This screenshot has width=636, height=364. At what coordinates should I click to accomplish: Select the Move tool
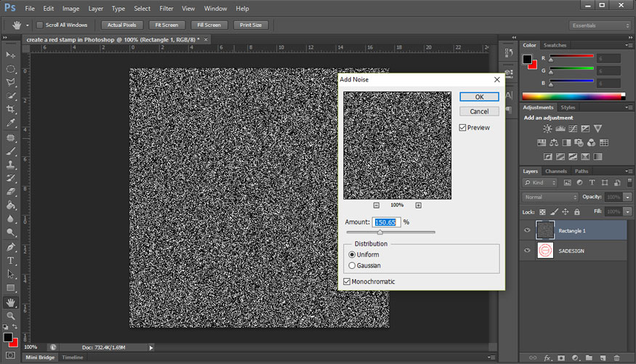[11, 55]
